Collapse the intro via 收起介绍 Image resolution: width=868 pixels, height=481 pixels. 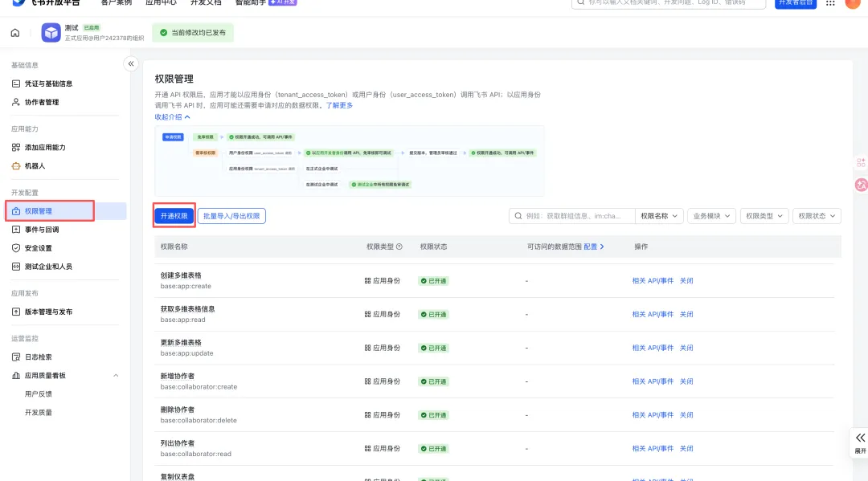pos(172,117)
